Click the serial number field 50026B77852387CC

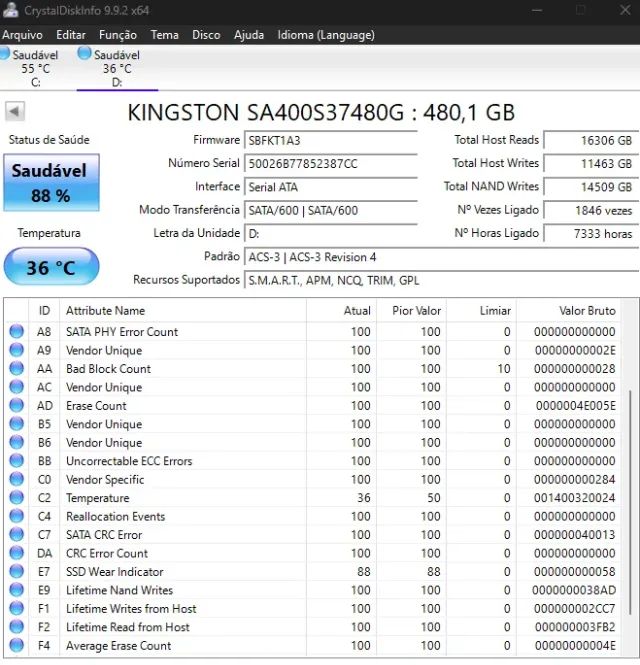pyautogui.click(x=331, y=164)
